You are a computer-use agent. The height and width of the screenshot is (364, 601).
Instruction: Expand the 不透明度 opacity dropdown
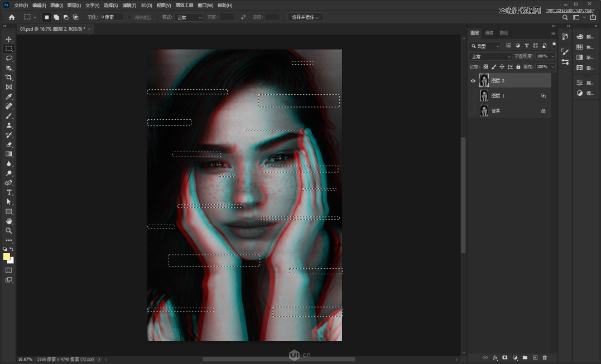(552, 56)
